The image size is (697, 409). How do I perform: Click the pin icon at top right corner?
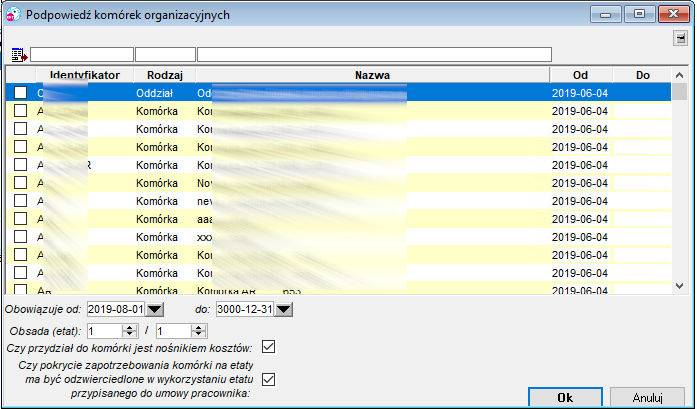(x=680, y=38)
